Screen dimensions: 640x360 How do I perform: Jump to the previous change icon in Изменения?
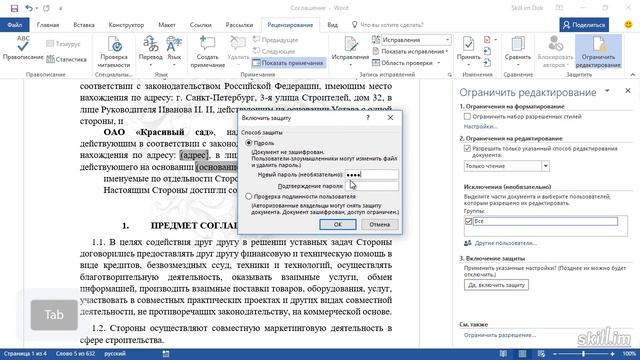pyautogui.click(x=487, y=51)
